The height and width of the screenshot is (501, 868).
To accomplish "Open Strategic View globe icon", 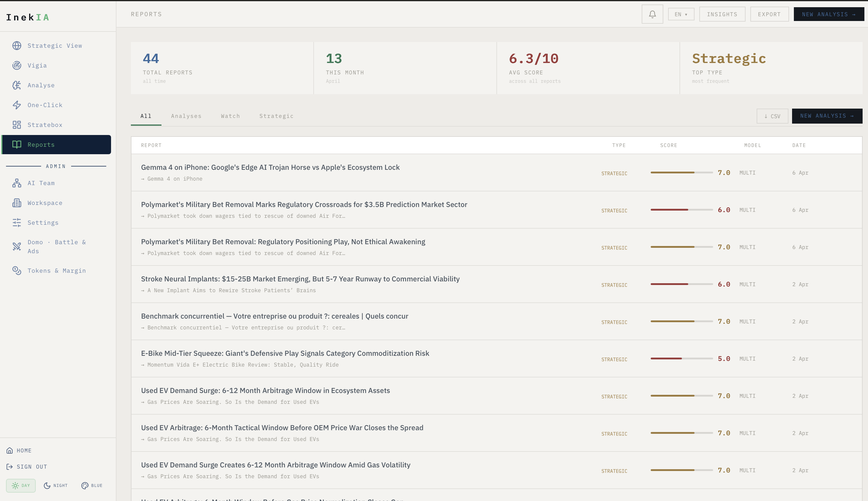I will (x=17, y=46).
